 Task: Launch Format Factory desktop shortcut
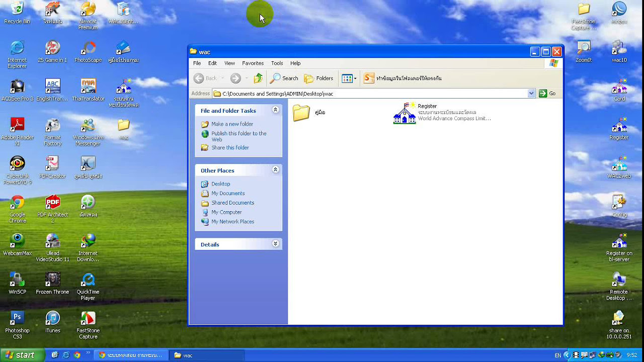pos(52,132)
